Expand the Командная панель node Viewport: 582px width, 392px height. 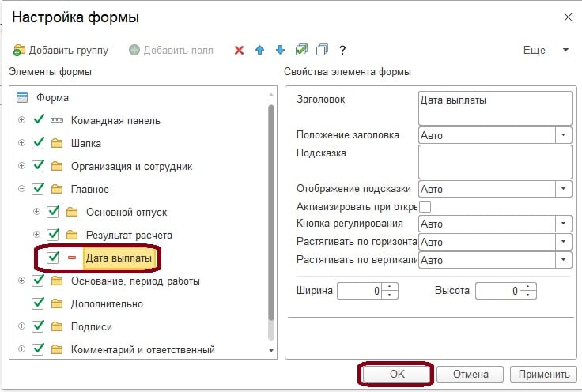[x=22, y=120]
